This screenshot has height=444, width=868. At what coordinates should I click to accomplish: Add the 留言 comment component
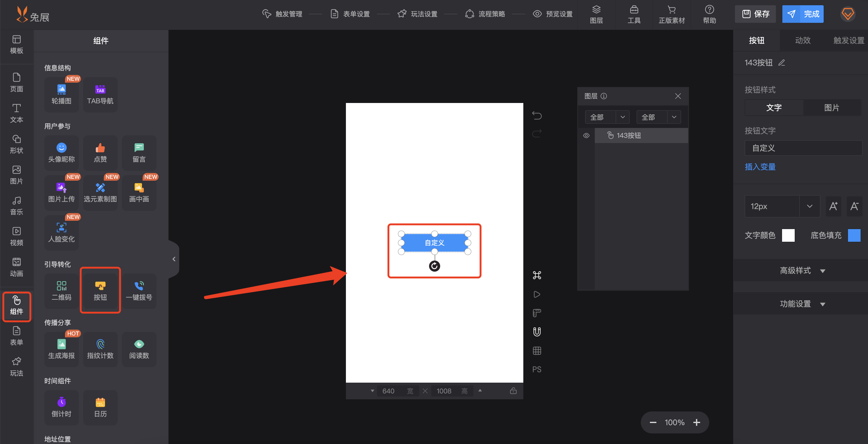[x=139, y=153]
